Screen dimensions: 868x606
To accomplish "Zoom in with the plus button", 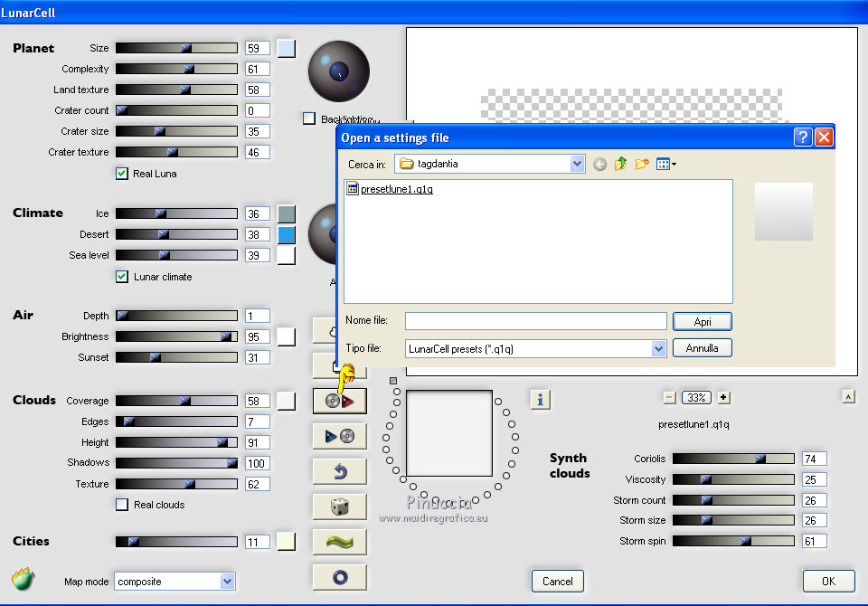I will coord(723,397).
